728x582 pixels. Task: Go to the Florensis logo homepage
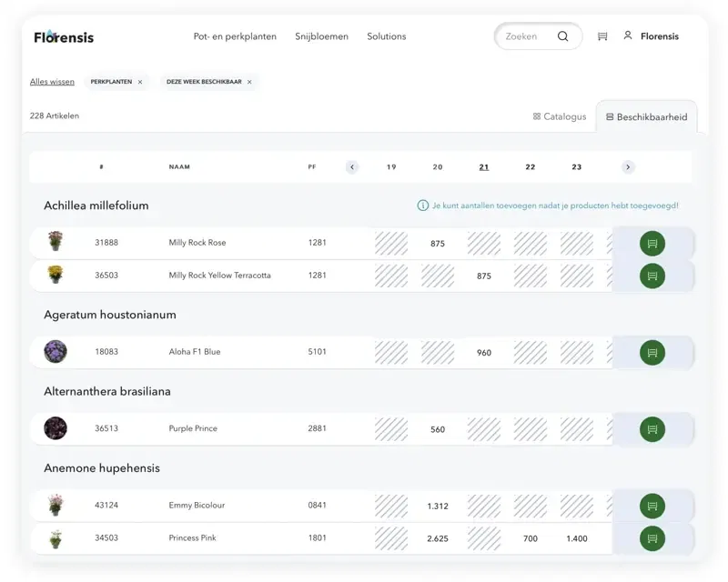tap(64, 36)
